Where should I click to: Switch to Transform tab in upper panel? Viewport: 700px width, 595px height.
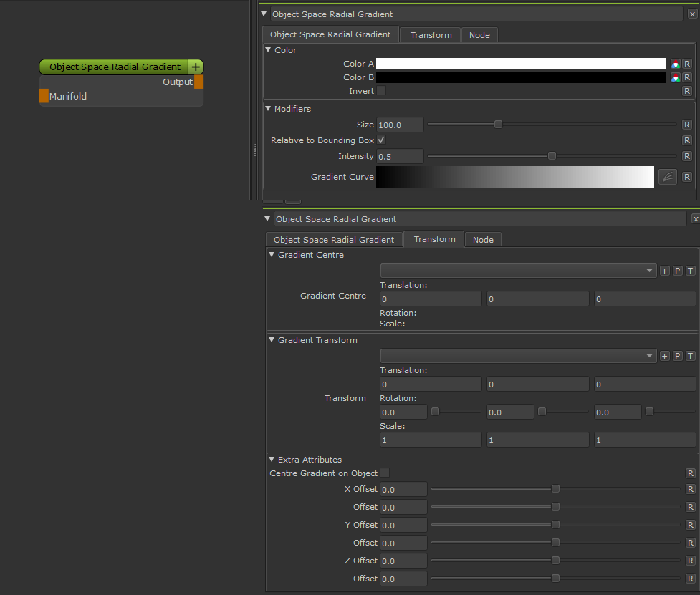pyautogui.click(x=431, y=35)
